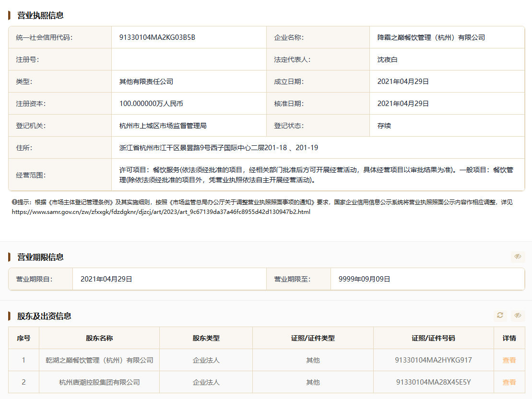The width and height of the screenshot is (532, 399).
Task: Click registration authority 杭州市上城区市场监督管理局
Action: 163,126
